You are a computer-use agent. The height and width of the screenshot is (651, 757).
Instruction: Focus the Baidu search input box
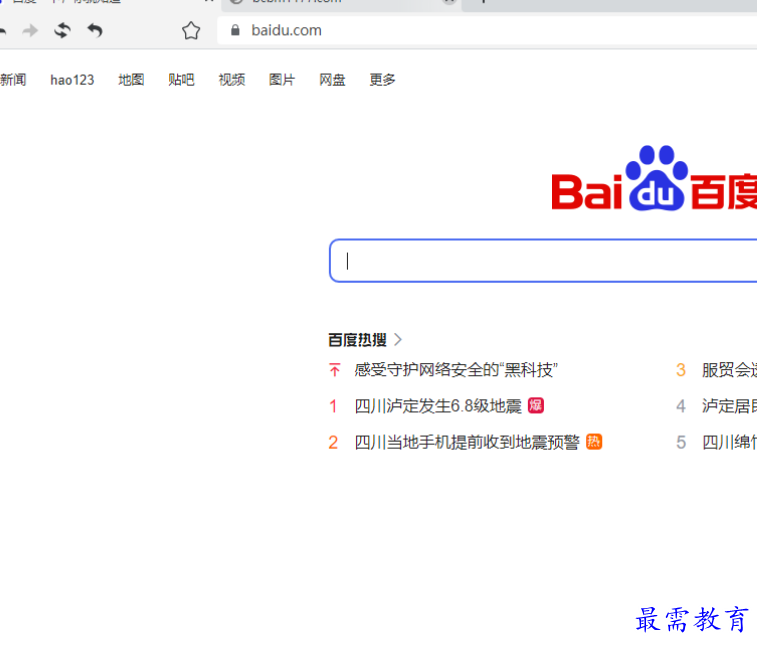(543, 261)
